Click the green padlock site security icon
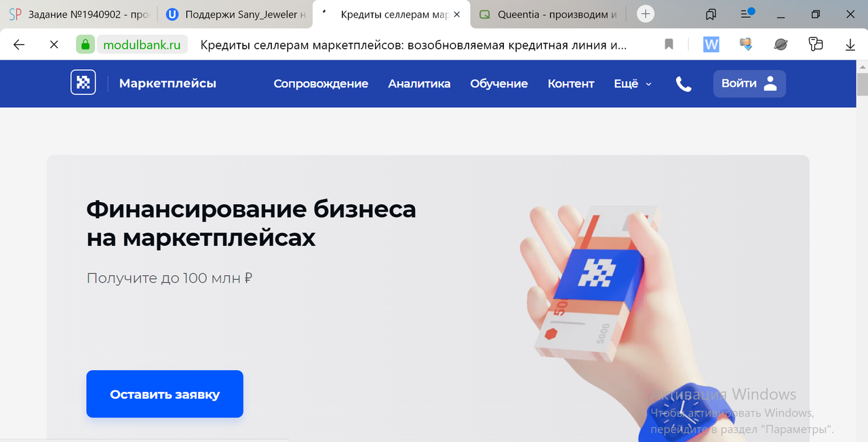The image size is (868, 442). [x=85, y=45]
